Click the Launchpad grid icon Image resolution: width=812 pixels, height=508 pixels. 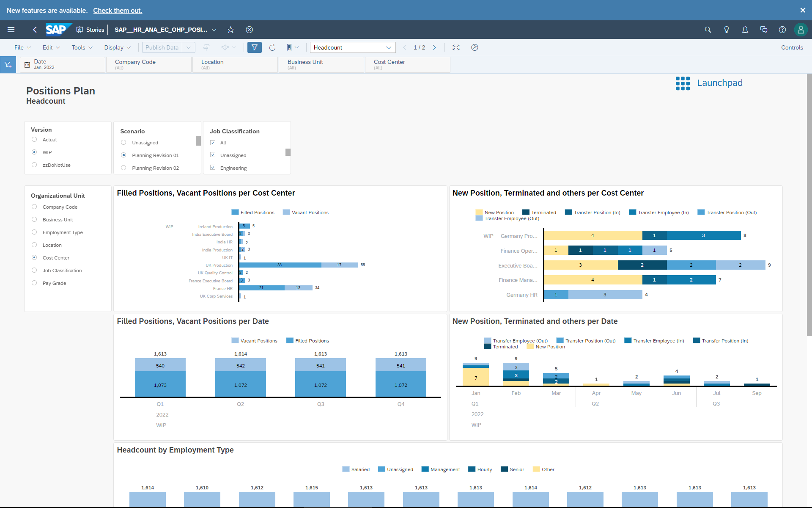[x=683, y=83]
